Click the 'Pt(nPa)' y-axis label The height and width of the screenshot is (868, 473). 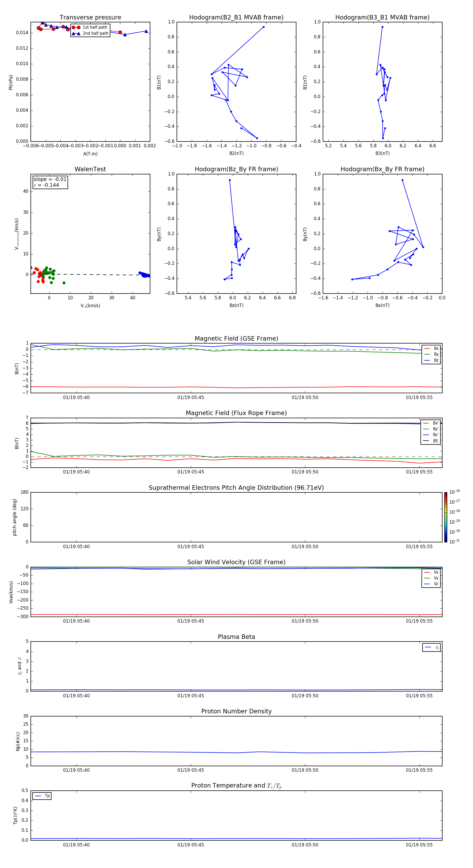(11, 82)
